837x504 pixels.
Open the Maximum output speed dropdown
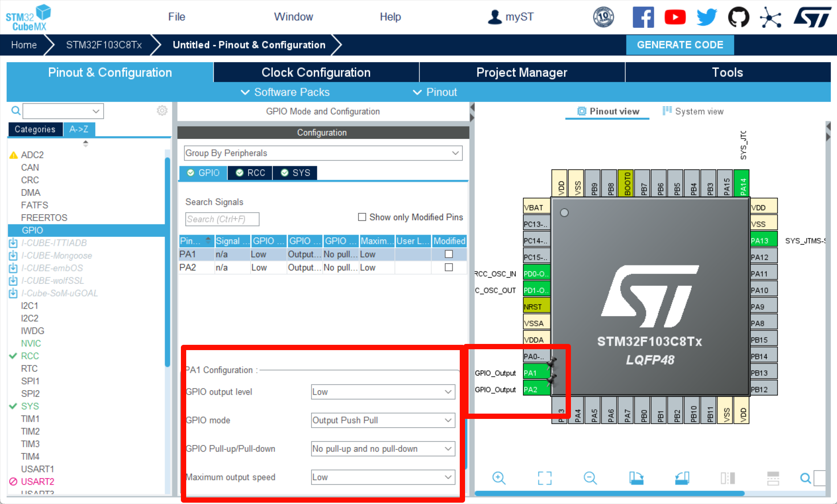coord(383,477)
